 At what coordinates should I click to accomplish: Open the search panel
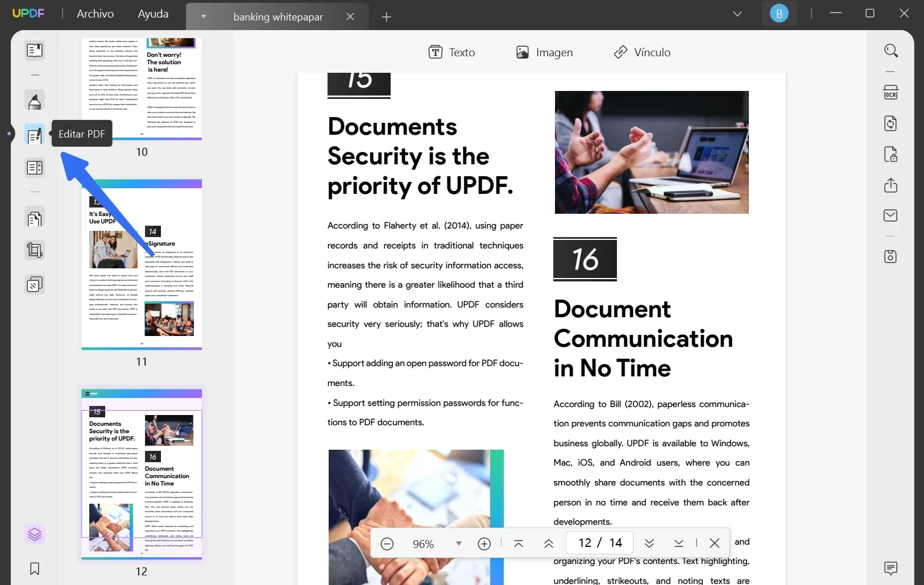coord(891,51)
